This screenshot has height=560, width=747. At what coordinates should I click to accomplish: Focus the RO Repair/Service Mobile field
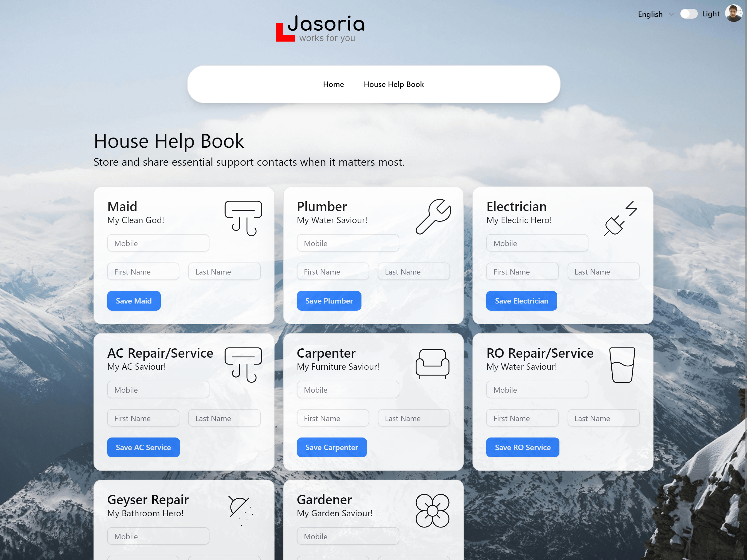click(537, 390)
